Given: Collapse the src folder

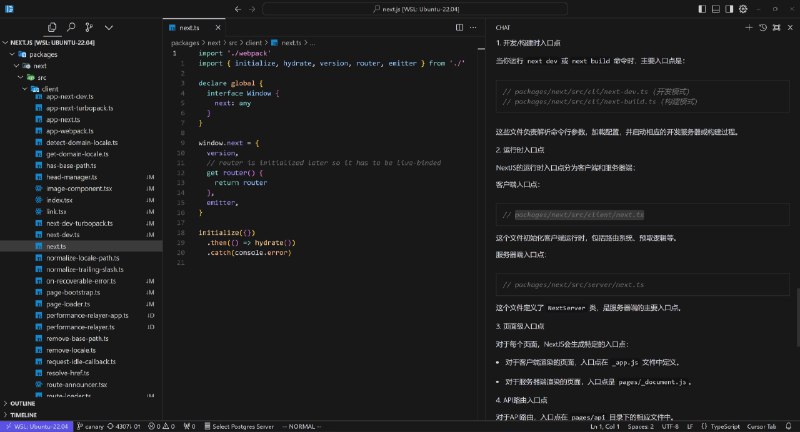Looking at the screenshot, I should (x=81, y=78).
